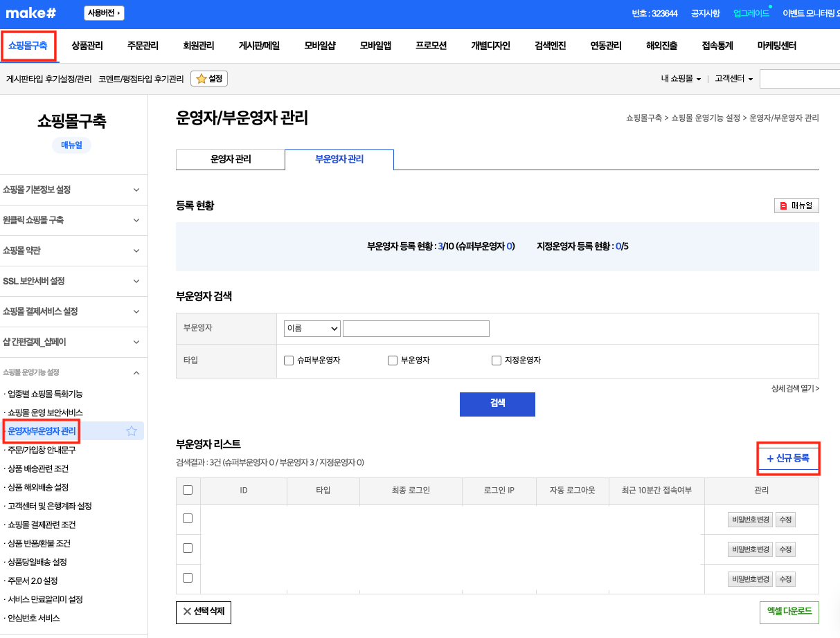The image size is (840, 638).
Task: Open the 상품관리 top menu
Action: (87, 46)
